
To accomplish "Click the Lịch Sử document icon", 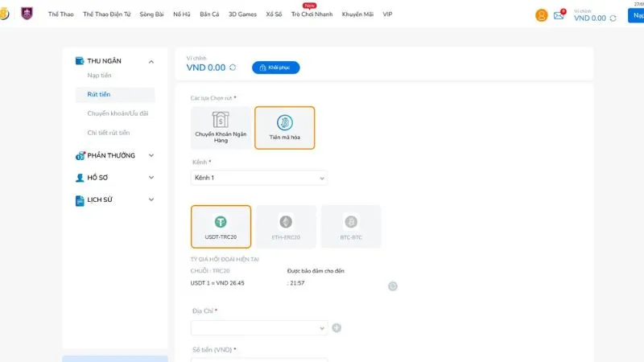I will 80,200.
